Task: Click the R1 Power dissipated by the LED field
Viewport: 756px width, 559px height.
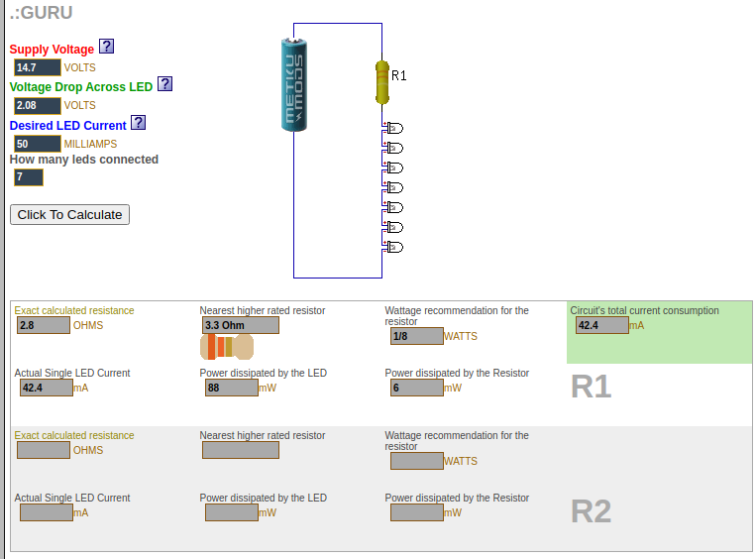Action: pyautogui.click(x=231, y=388)
